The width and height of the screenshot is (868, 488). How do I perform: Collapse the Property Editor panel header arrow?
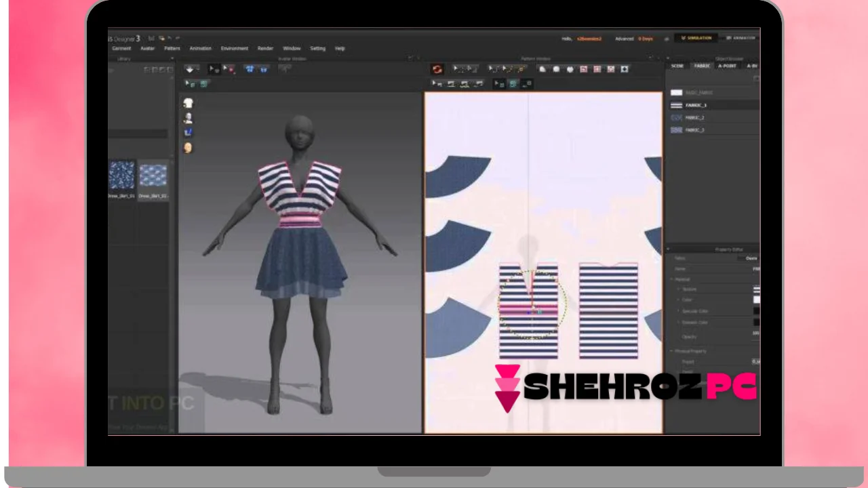tap(668, 249)
